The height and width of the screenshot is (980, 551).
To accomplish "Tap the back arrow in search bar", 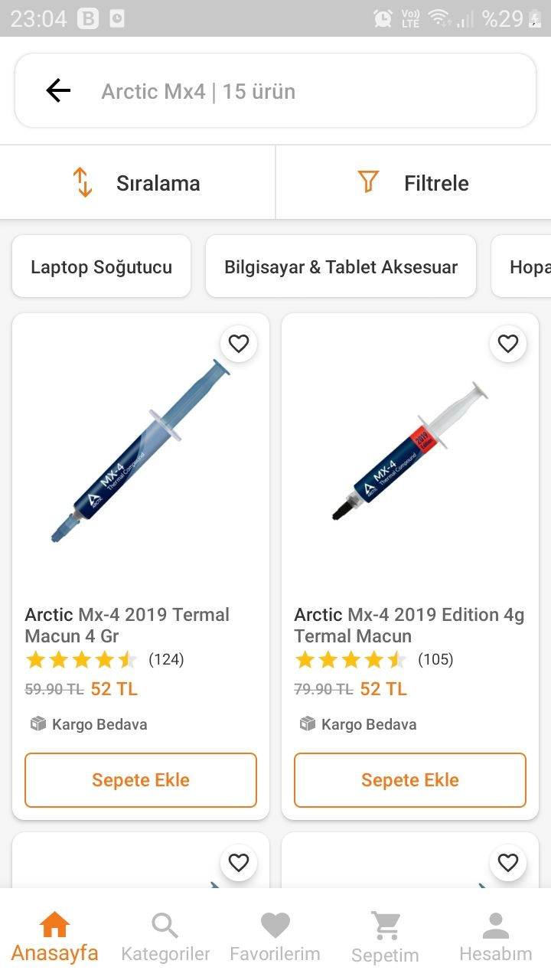I will [x=58, y=91].
